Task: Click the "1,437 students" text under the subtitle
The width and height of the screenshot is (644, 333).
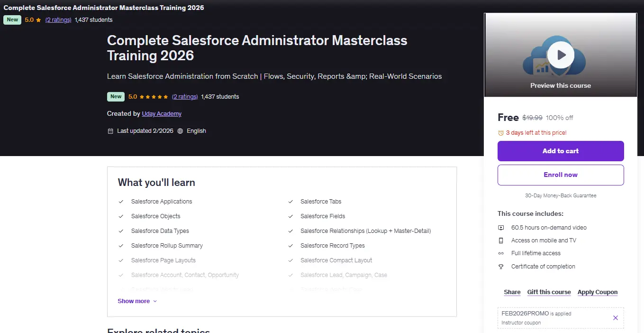Action: coord(220,97)
